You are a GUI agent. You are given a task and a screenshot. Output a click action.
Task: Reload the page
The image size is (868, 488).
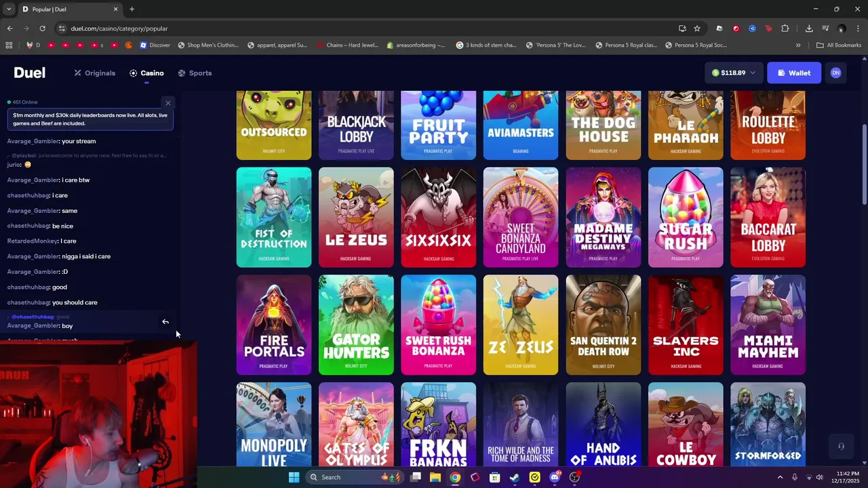click(x=42, y=28)
